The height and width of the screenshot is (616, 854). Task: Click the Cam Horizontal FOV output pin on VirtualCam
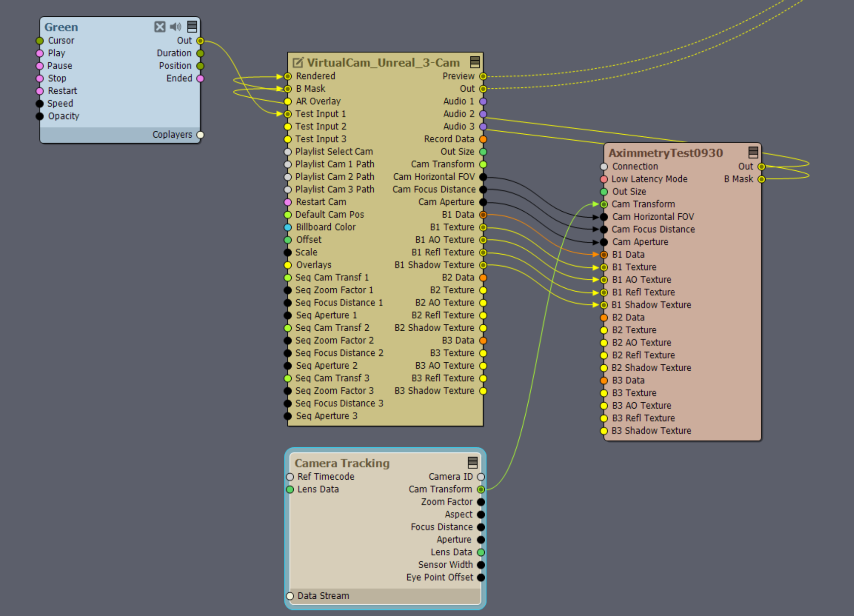483,177
